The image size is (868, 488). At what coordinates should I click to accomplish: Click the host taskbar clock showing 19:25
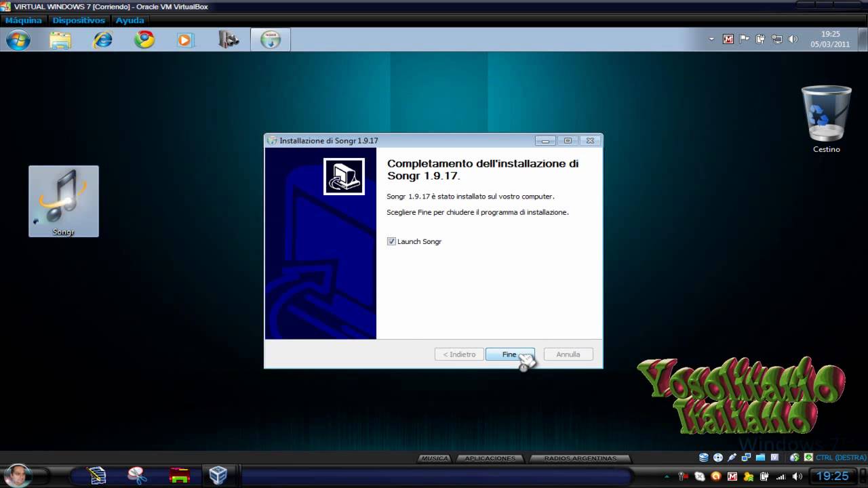coord(832,476)
